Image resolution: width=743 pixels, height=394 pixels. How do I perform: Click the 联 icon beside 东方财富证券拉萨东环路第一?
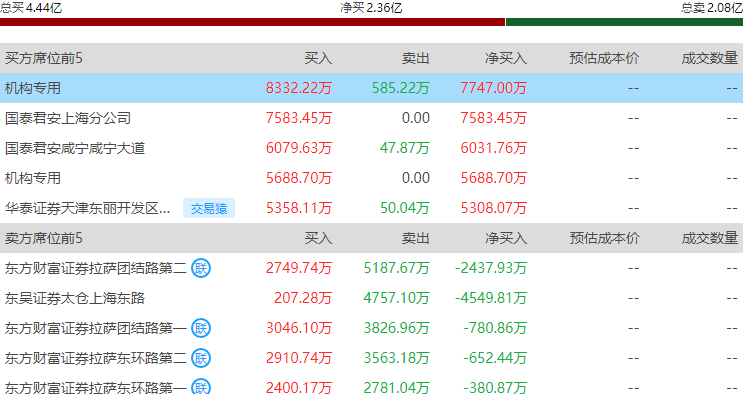tap(201, 387)
